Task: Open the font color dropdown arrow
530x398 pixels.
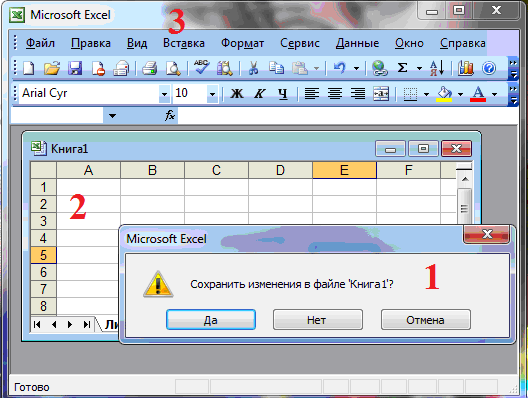Action: pyautogui.click(x=495, y=94)
